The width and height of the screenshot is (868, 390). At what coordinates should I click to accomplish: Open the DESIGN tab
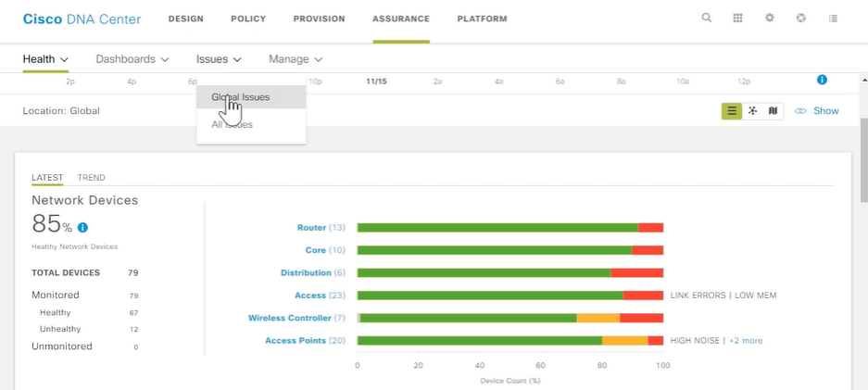(186, 19)
